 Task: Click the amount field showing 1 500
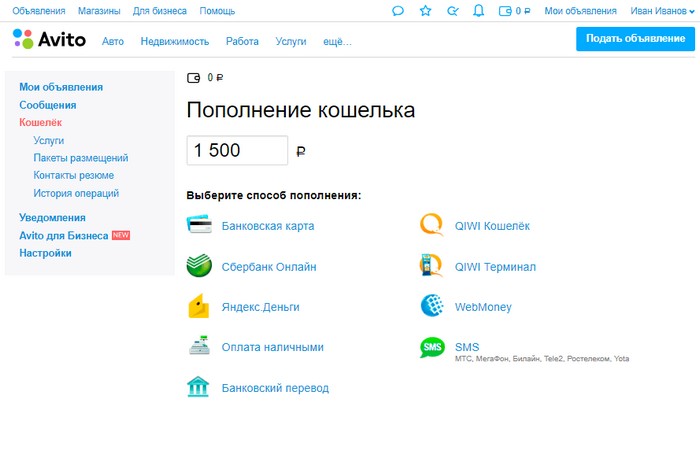point(238,150)
